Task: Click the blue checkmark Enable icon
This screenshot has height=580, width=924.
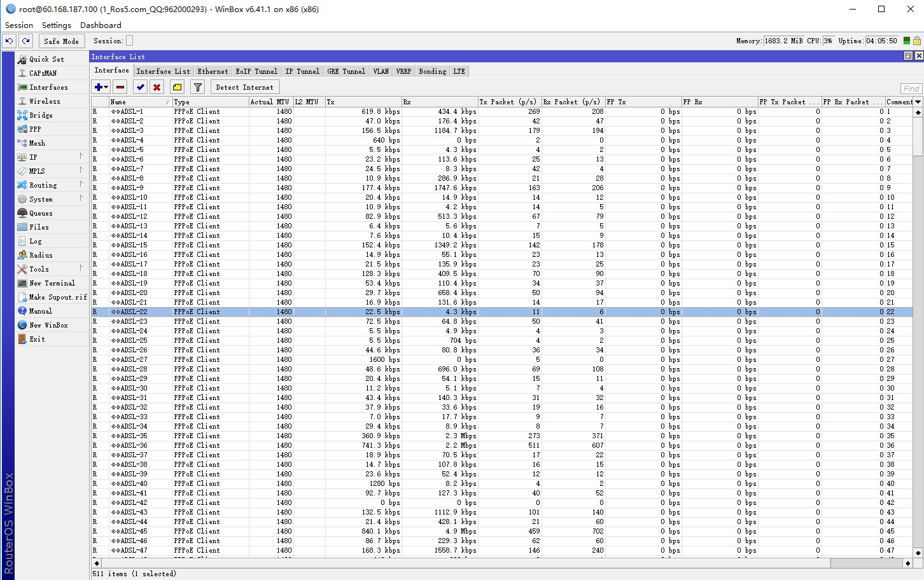Action: [x=141, y=87]
